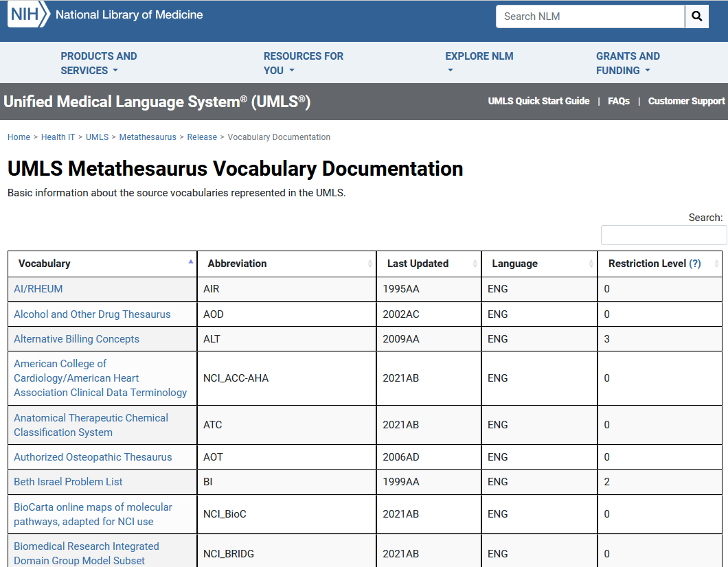The image size is (728, 567).
Task: Select the ATC abbreviation cell
Action: pyautogui.click(x=286, y=425)
